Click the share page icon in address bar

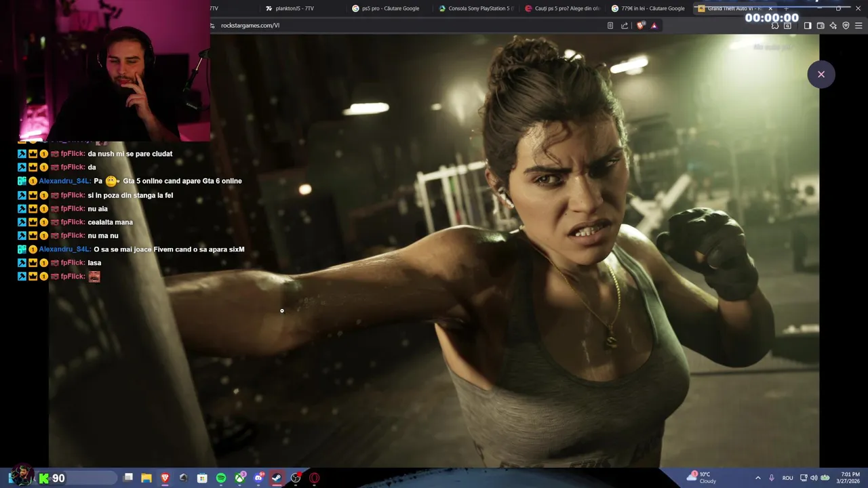point(625,26)
